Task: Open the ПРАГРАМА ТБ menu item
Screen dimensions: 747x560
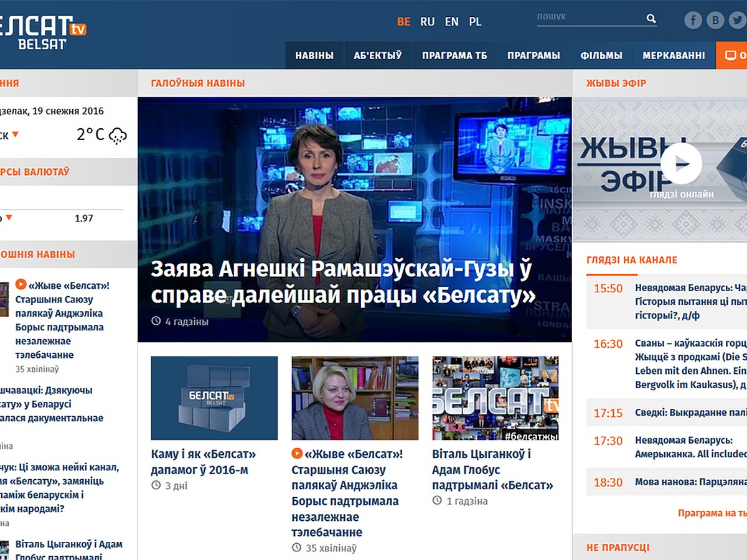Action: [454, 55]
